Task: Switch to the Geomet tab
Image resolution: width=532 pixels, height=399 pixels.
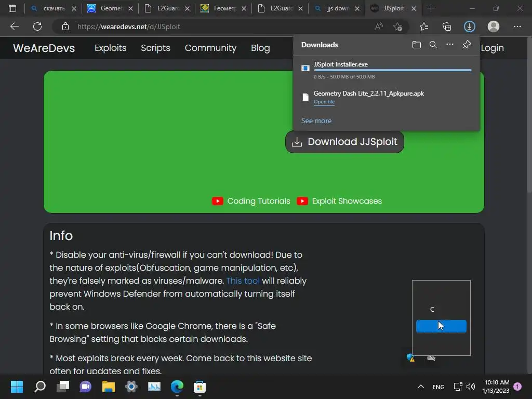Action: click(110, 8)
